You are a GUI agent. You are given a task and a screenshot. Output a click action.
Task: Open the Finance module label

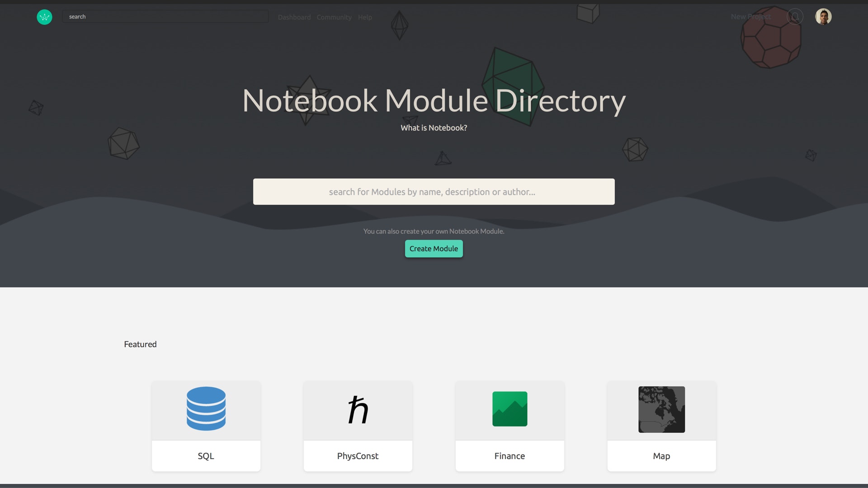509,456
